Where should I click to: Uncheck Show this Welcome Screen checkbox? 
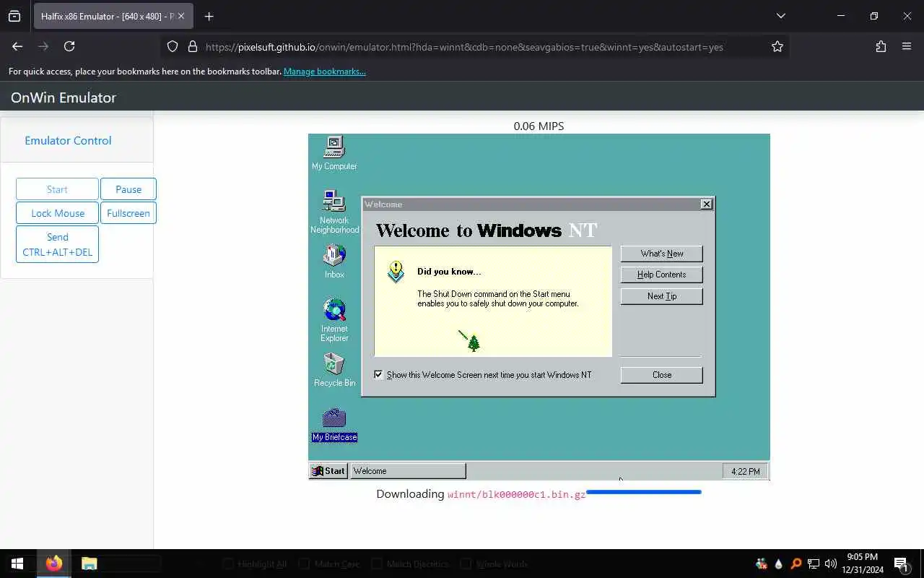click(x=378, y=375)
